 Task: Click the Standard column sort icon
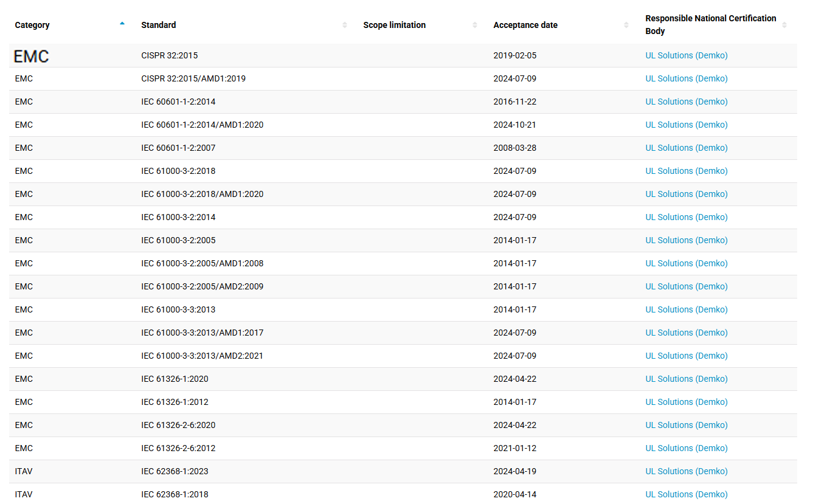[345, 25]
